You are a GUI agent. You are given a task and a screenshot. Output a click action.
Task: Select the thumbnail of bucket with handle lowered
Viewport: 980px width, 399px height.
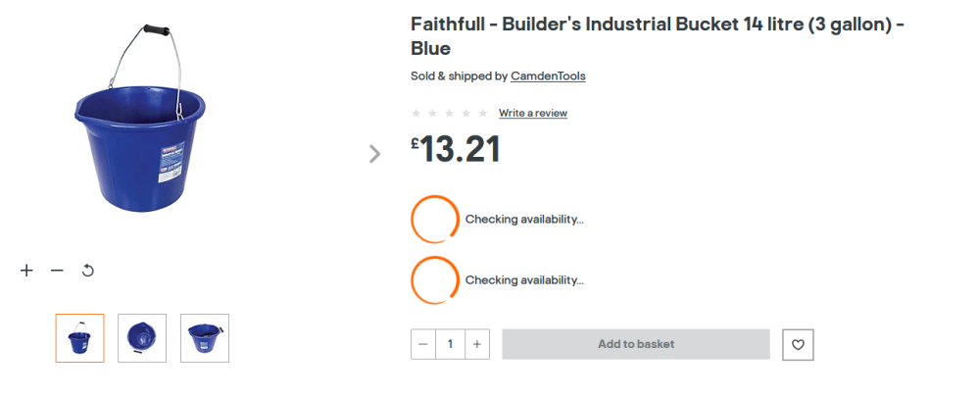click(205, 337)
